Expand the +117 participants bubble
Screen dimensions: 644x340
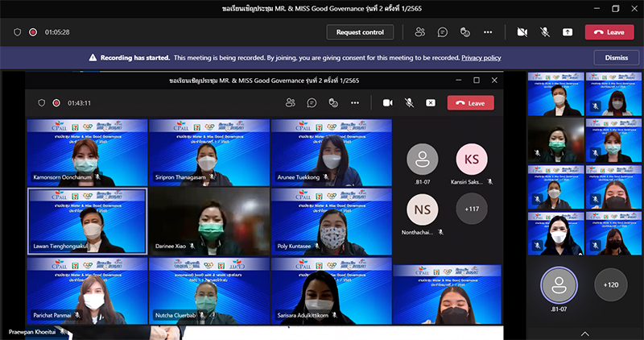pos(471,209)
